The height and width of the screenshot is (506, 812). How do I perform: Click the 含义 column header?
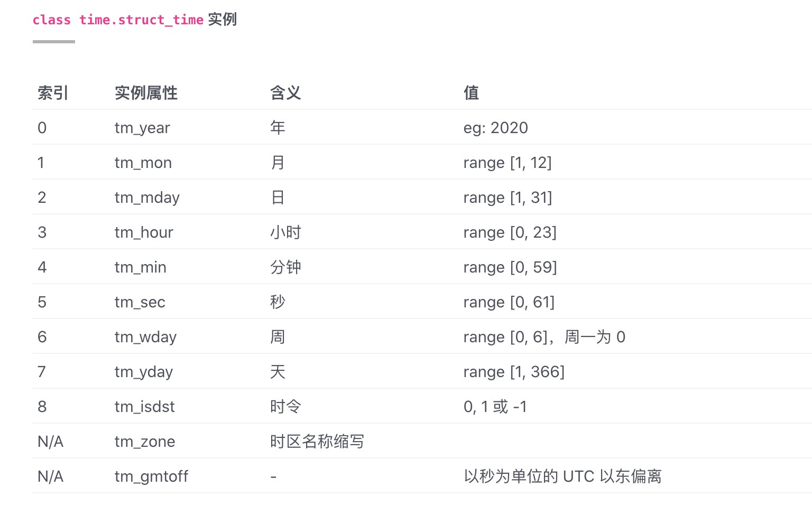point(285,93)
